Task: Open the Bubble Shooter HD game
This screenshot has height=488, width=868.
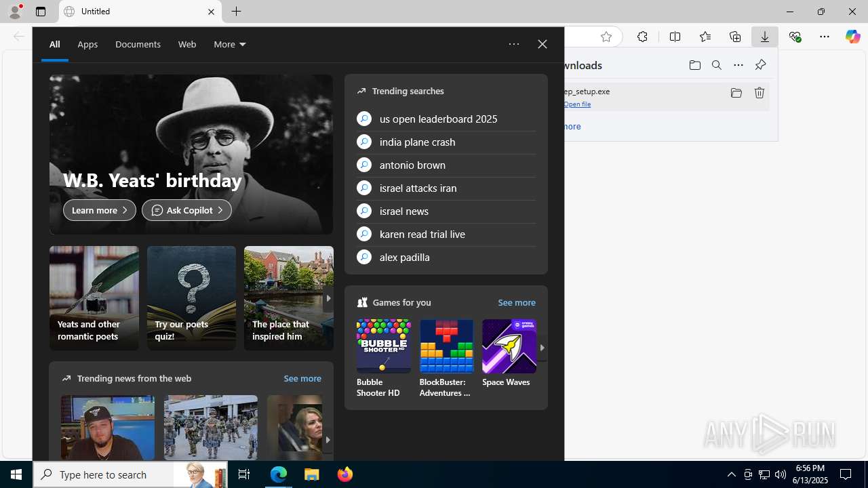Action: (x=384, y=359)
